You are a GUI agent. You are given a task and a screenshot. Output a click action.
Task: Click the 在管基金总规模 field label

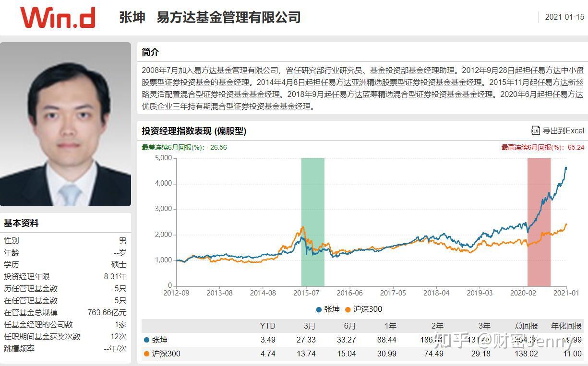coord(31,313)
